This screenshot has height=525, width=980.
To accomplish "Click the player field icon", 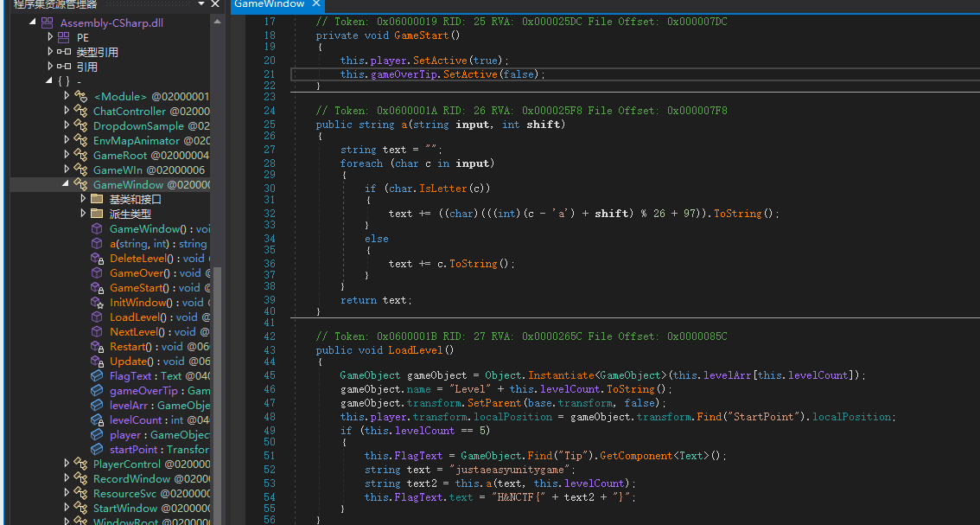I will (97, 434).
